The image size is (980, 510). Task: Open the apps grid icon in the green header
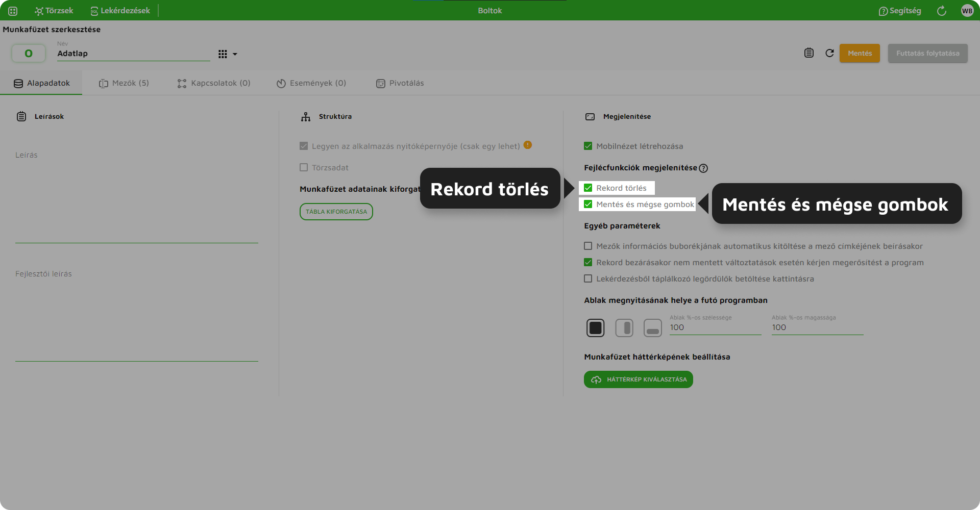[x=13, y=11]
